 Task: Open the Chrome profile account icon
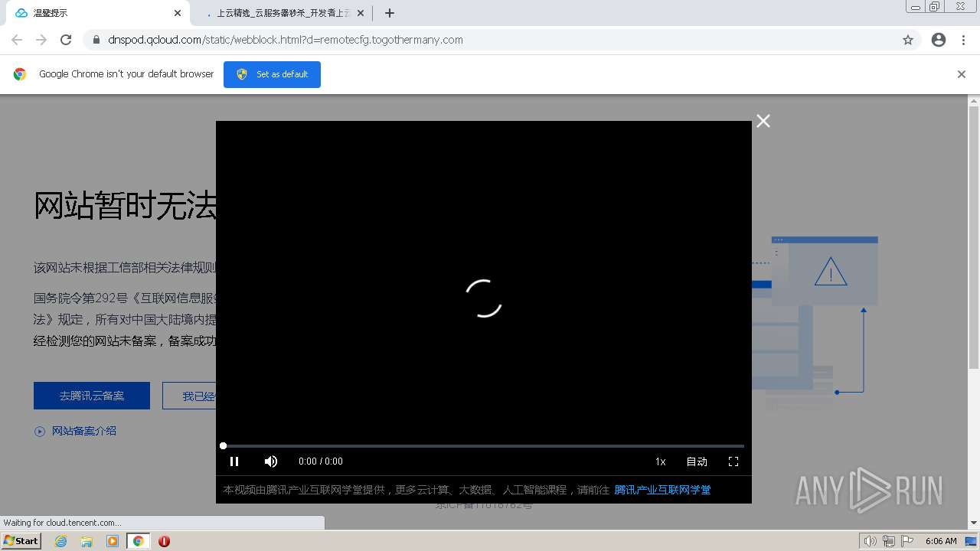click(939, 40)
